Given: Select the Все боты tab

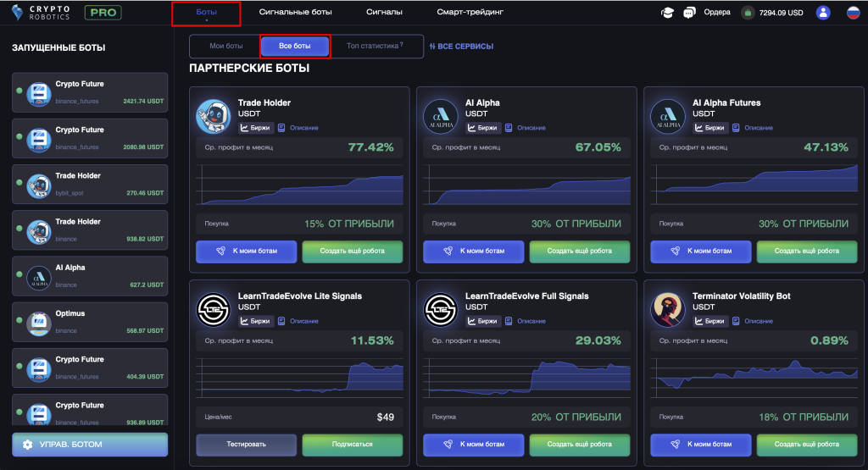Looking at the screenshot, I should [295, 46].
